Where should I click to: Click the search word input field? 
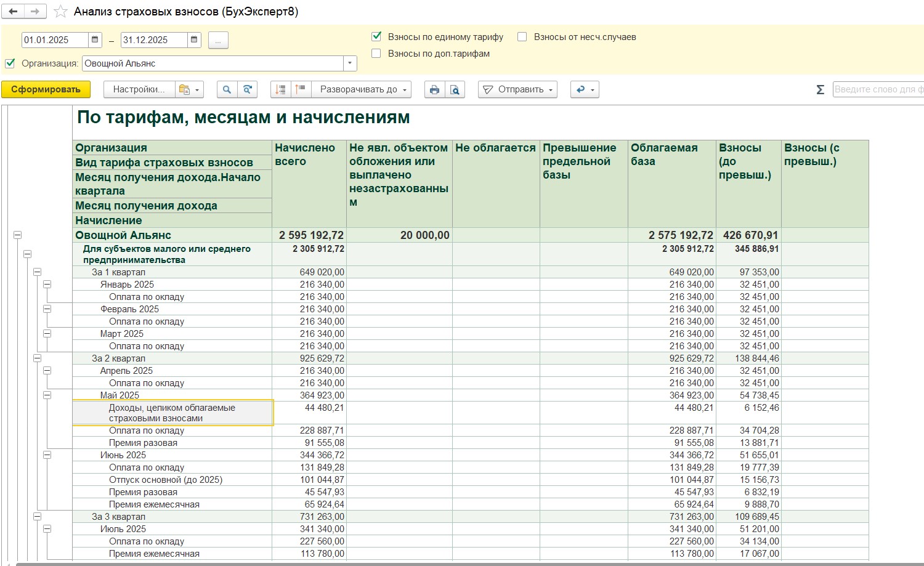878,89
